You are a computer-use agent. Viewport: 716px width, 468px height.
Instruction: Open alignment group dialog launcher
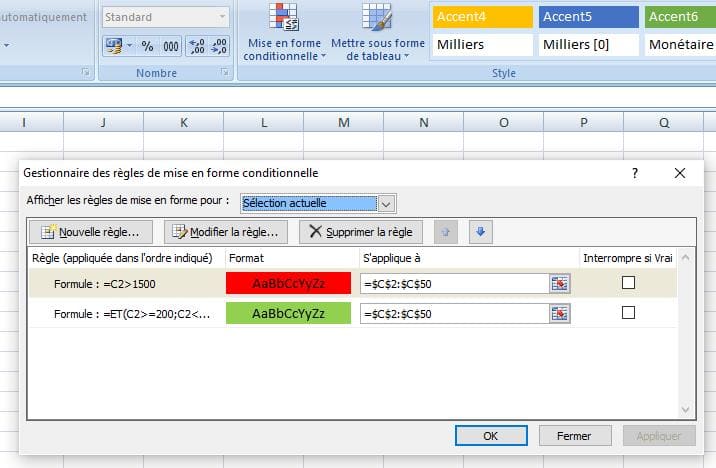click(x=85, y=72)
